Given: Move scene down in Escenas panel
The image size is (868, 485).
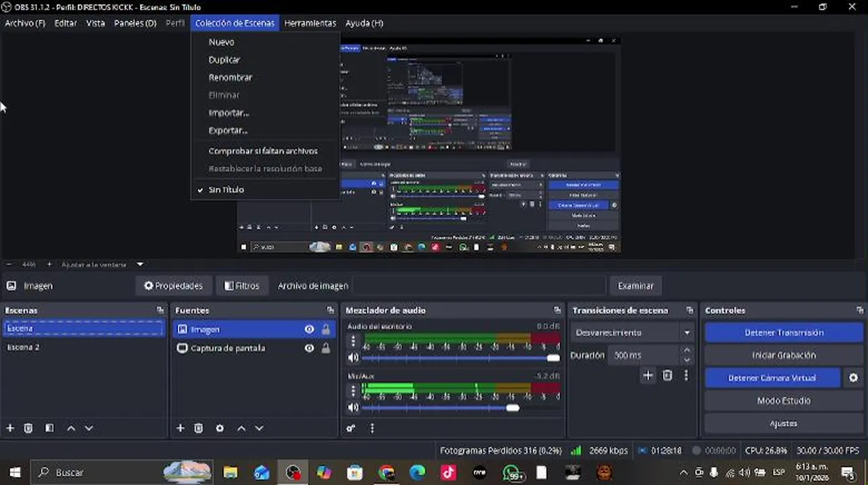Looking at the screenshot, I should [x=88, y=428].
